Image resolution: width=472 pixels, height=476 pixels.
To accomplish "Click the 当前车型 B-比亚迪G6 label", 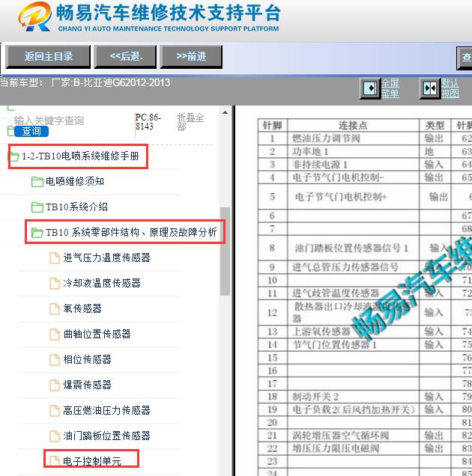I will pos(85,82).
